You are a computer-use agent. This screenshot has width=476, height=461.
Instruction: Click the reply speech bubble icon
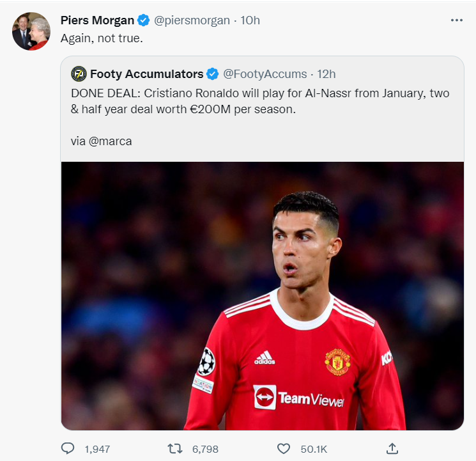(x=68, y=448)
